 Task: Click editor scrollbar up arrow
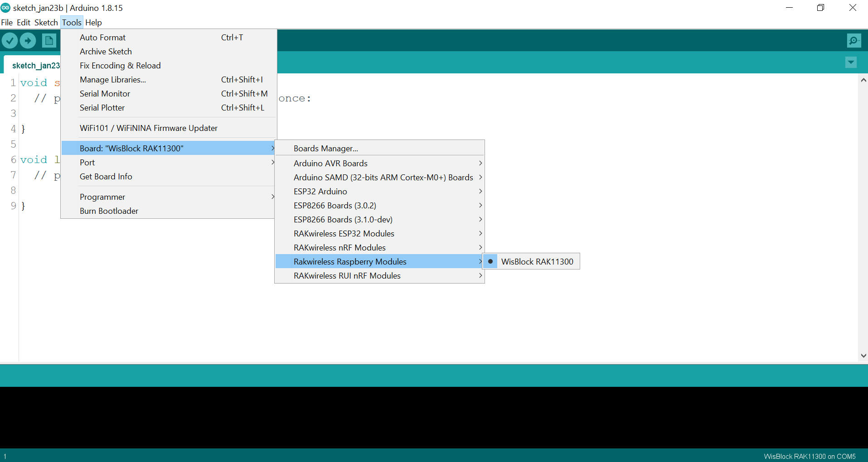click(863, 80)
